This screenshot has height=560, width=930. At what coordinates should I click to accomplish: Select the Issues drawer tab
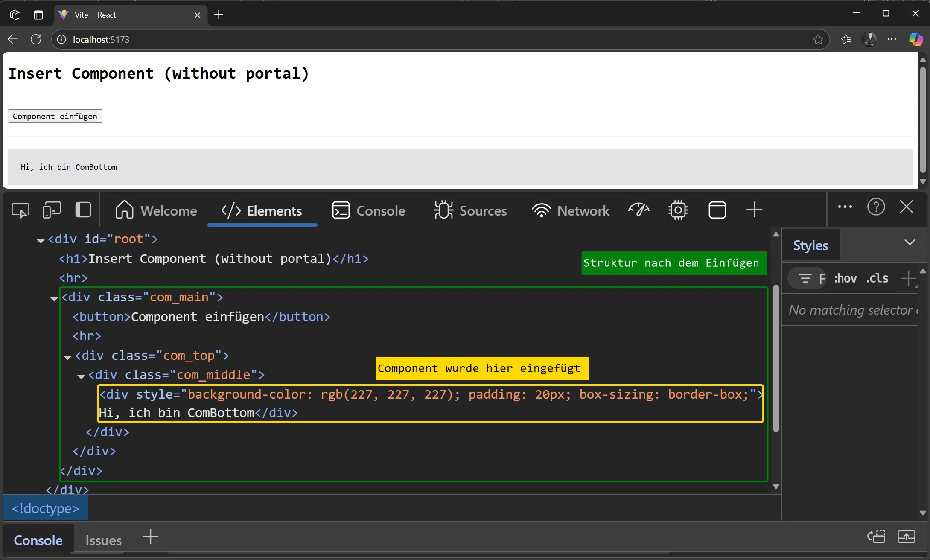pos(103,540)
